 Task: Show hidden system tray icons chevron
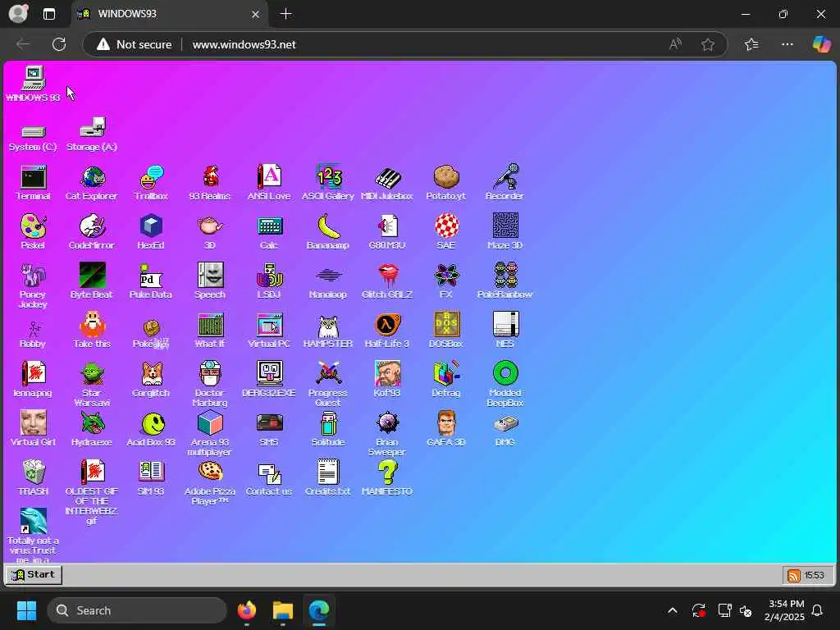pyautogui.click(x=673, y=610)
